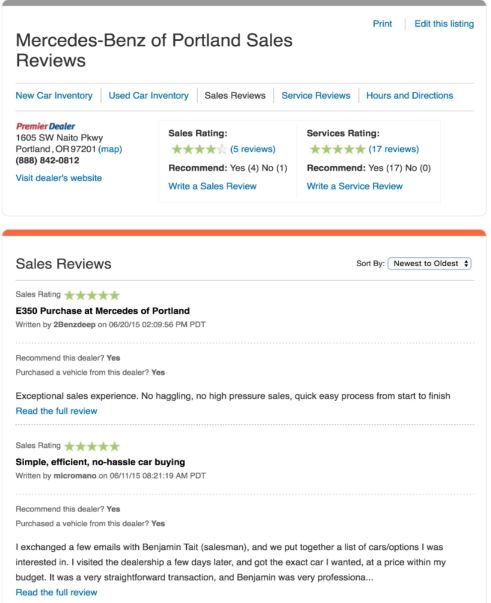The image size is (491, 603).
Task: Click star rating of micromano's review
Action: [x=92, y=446]
